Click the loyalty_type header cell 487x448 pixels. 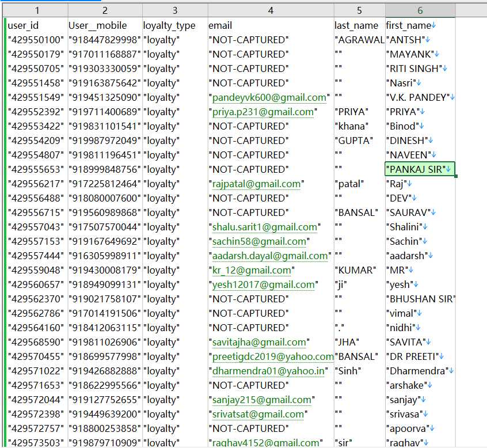point(175,25)
